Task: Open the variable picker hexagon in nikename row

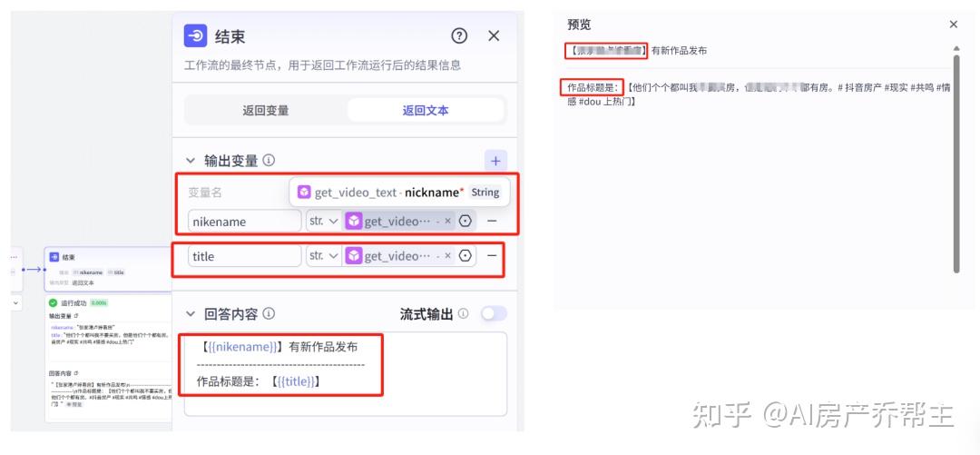Action: point(465,222)
